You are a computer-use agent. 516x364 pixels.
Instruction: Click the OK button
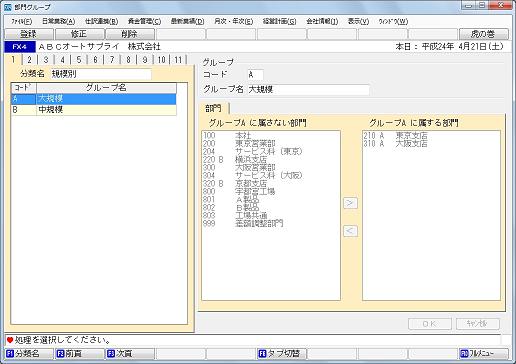430,324
